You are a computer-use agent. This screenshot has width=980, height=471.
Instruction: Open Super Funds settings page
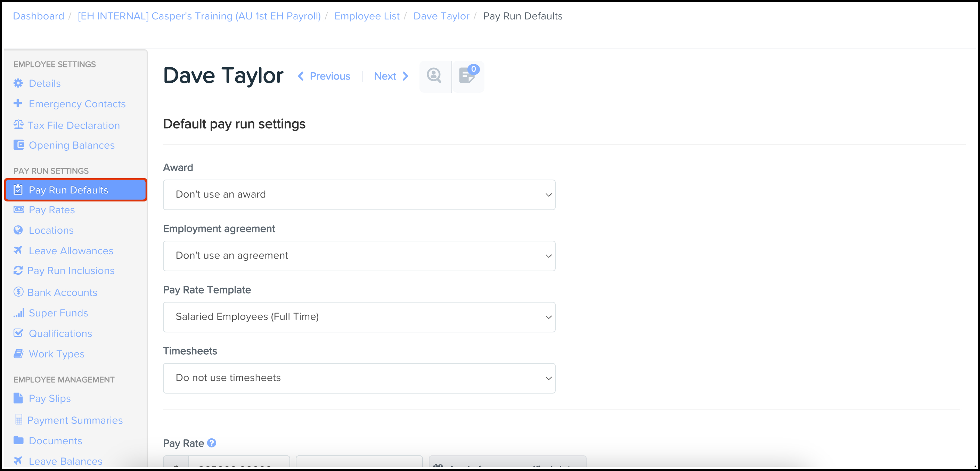58,313
